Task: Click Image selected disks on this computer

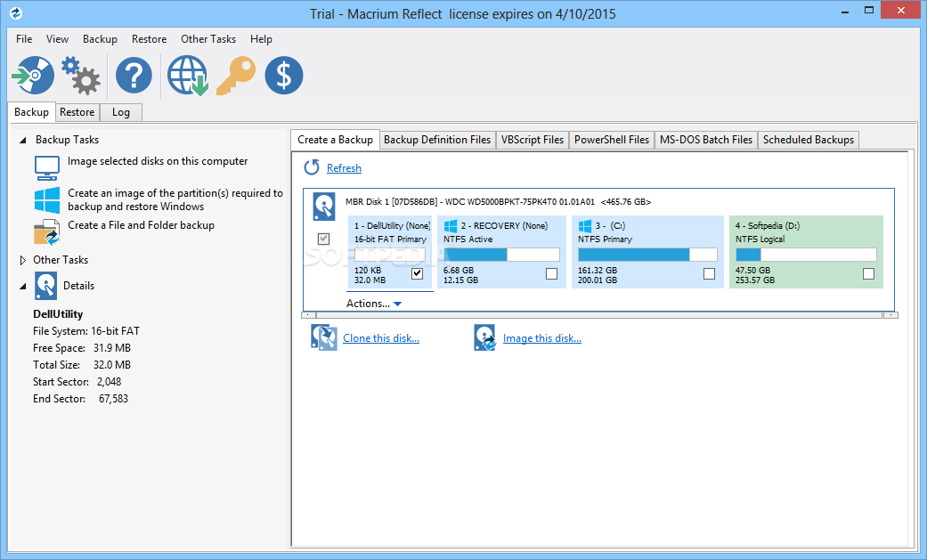Action: pos(158,161)
